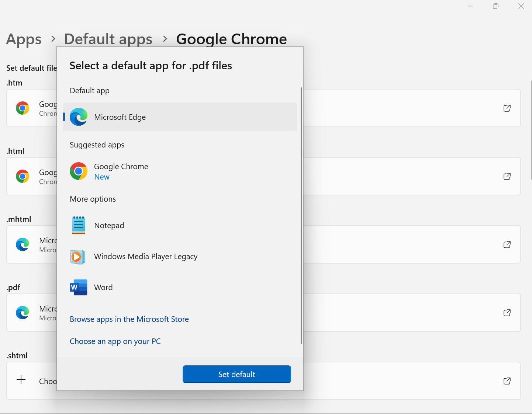This screenshot has height=414, width=532.
Task: Click the 'New' label under Google Chrome
Action: pos(102,177)
